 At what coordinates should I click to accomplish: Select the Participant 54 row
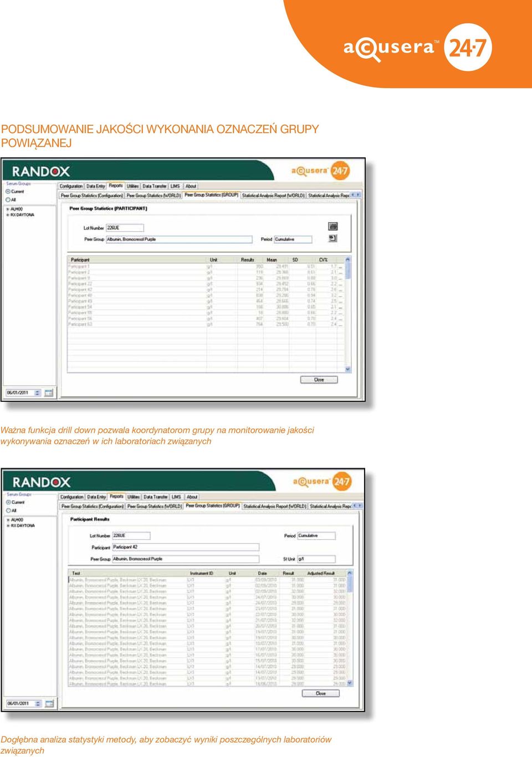coord(206,307)
